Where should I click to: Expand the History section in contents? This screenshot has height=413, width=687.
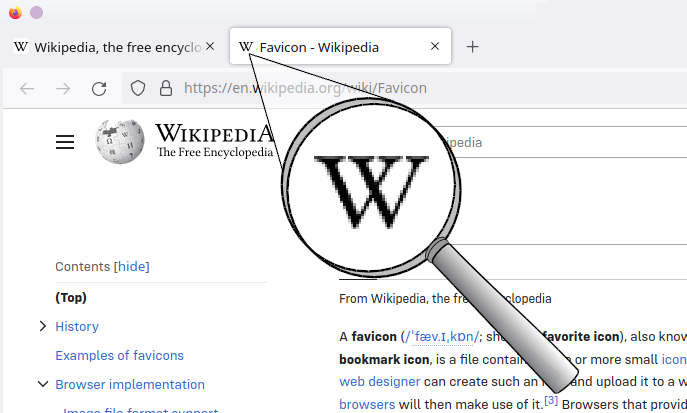click(x=42, y=326)
